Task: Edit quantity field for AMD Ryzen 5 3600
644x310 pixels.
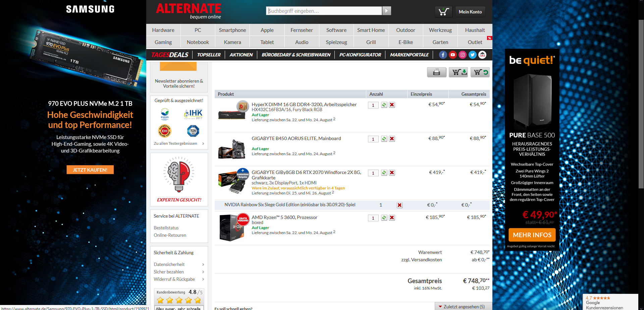Action: pyautogui.click(x=373, y=218)
